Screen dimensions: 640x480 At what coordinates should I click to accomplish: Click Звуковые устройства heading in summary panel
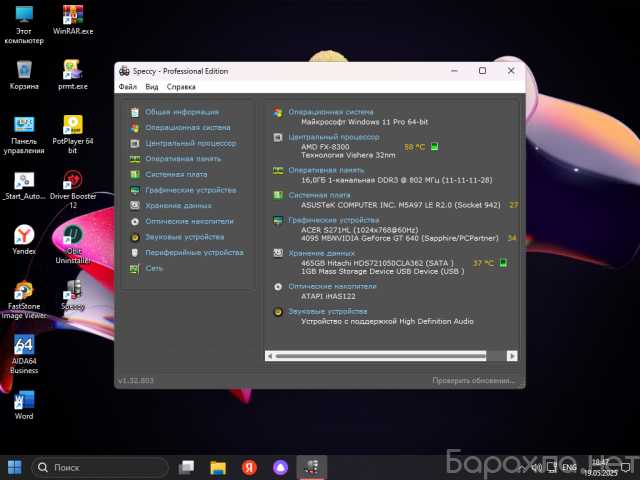[x=327, y=312]
